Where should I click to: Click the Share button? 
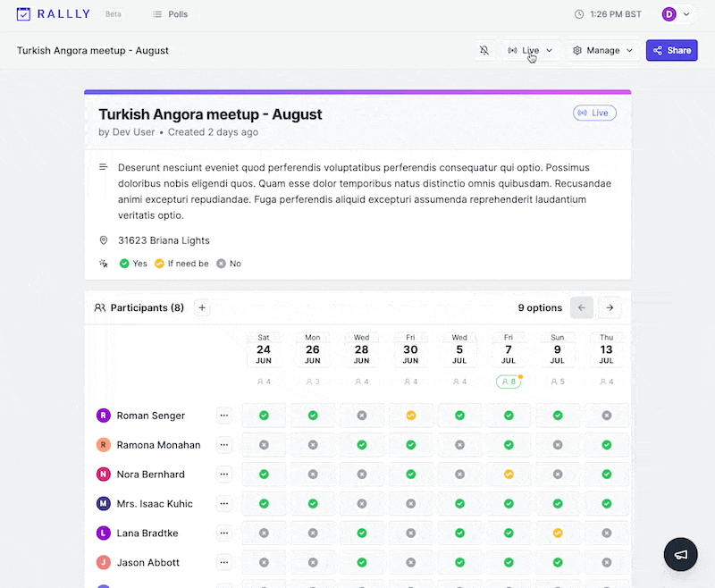(x=671, y=51)
